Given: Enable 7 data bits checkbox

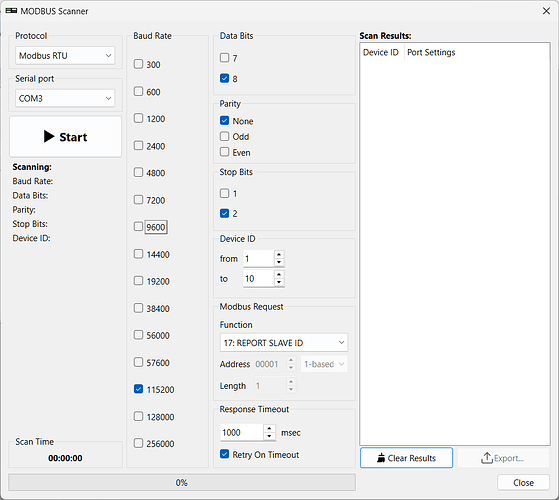Looking at the screenshot, I should [224, 58].
